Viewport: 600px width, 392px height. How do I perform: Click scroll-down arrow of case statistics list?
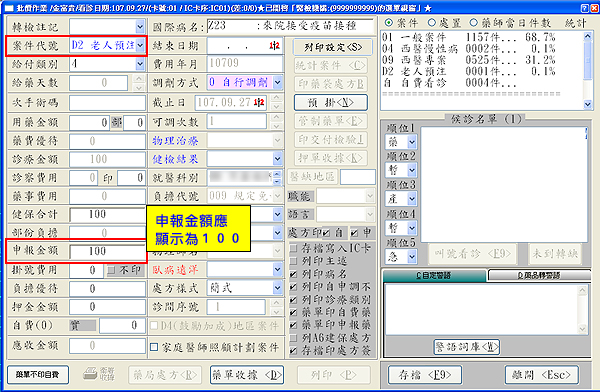point(588,104)
